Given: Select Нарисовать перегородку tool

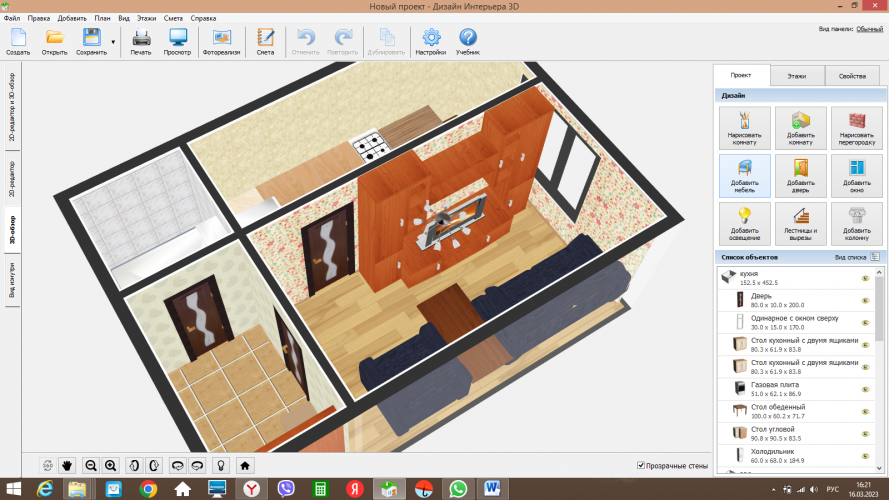Looking at the screenshot, I should [x=855, y=128].
